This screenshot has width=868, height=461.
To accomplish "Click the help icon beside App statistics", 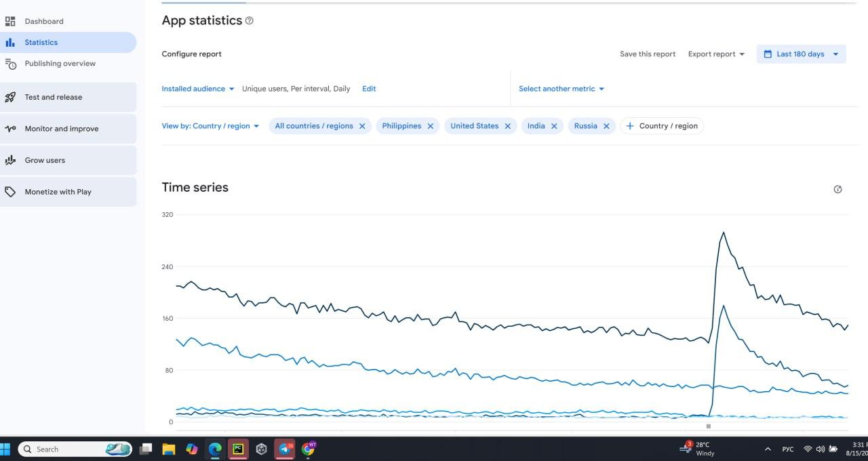I will 250,20.
